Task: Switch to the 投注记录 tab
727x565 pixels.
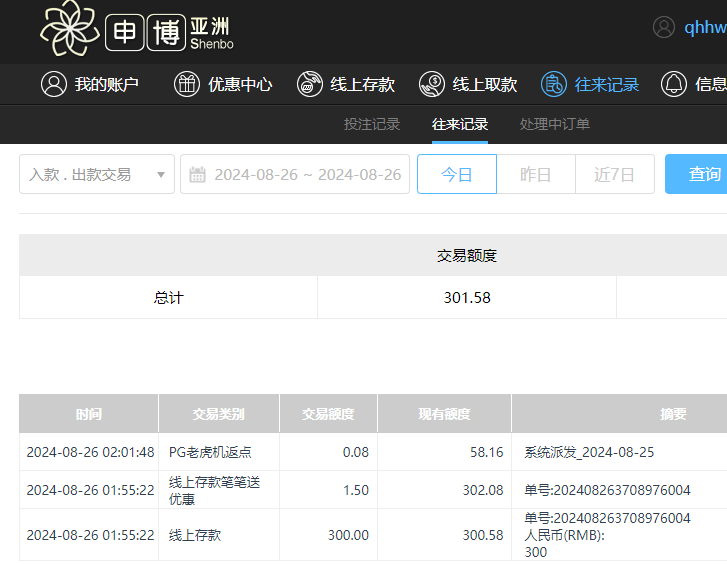Action: [372, 124]
